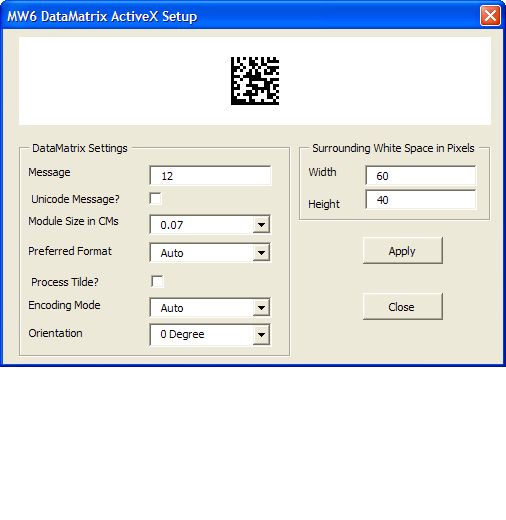Click the MW6 DataMatrix ActiveX Setup title bar
This screenshot has width=506, height=520.
point(240,16)
